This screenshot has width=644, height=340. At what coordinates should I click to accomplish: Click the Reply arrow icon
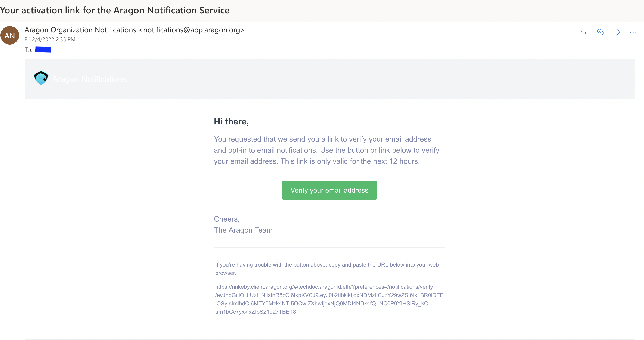click(583, 32)
